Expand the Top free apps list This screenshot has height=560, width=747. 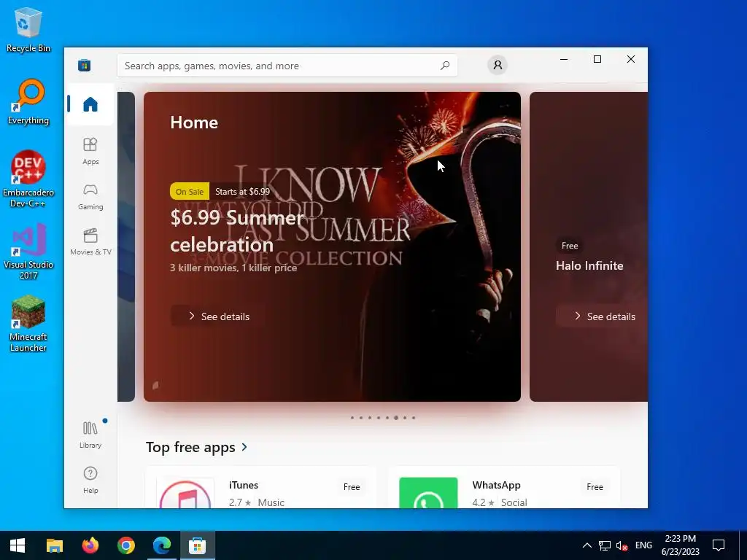(197, 447)
